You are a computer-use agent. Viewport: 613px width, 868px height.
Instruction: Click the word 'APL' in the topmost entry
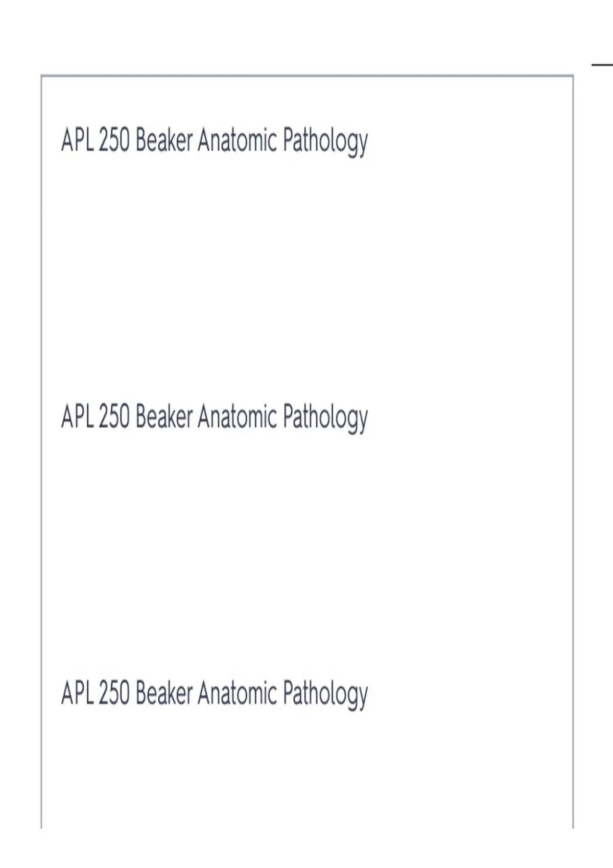pos(78,140)
